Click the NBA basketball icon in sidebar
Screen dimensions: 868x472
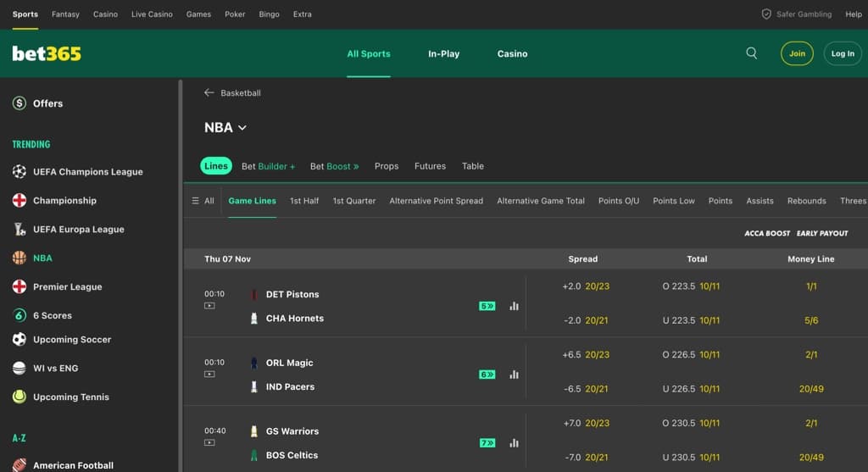click(19, 258)
